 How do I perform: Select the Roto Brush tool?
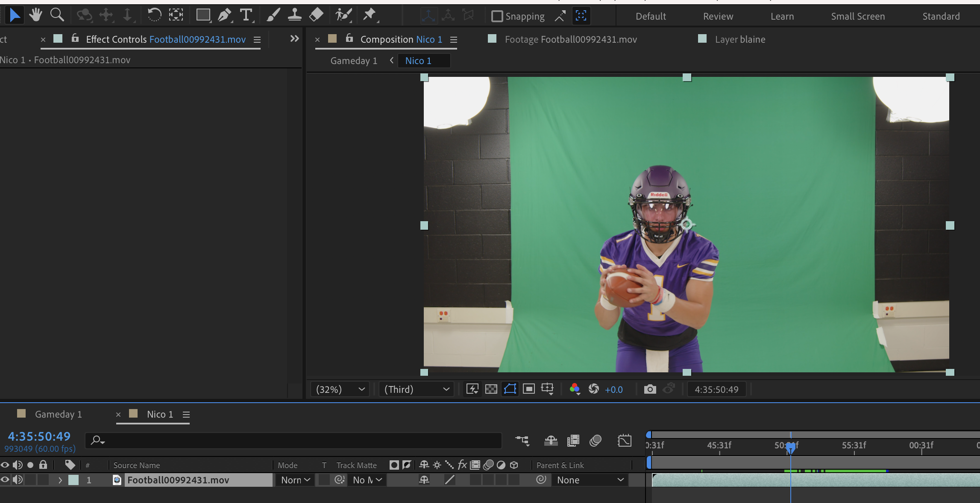(x=343, y=15)
